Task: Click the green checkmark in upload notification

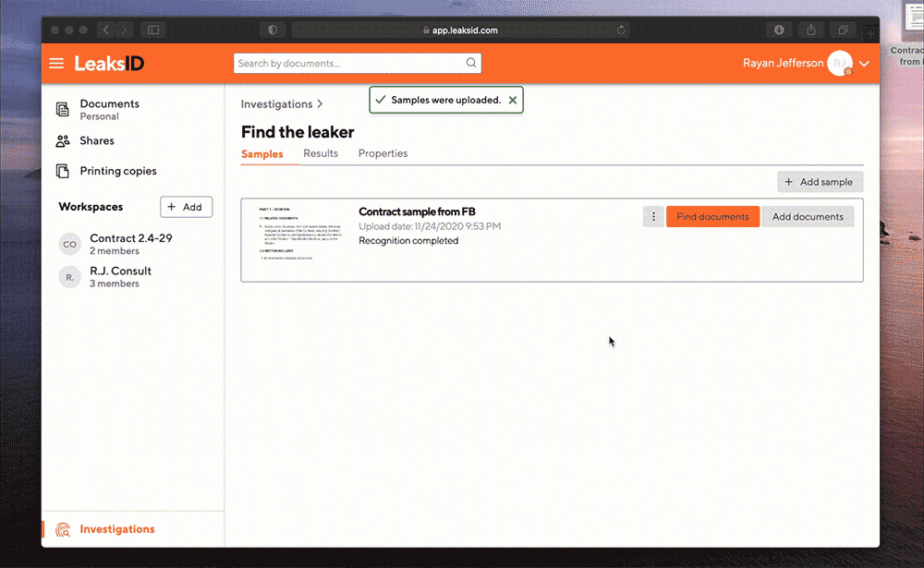Action: [380, 99]
